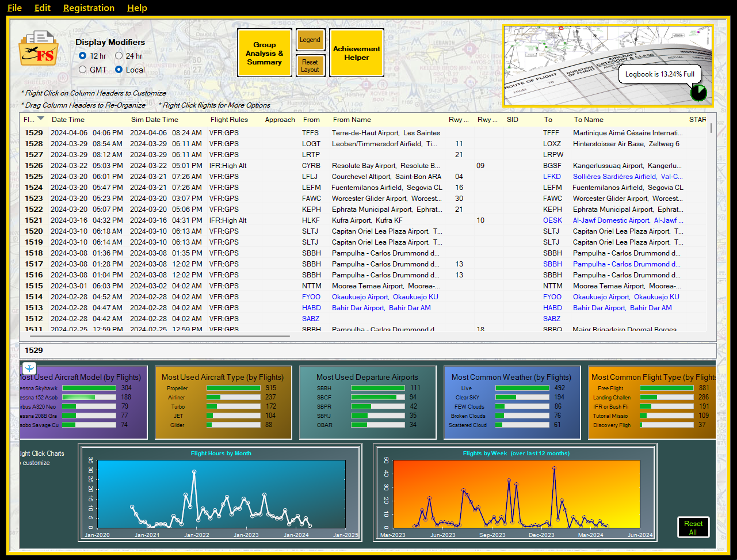Click the Reset All button

click(693, 527)
